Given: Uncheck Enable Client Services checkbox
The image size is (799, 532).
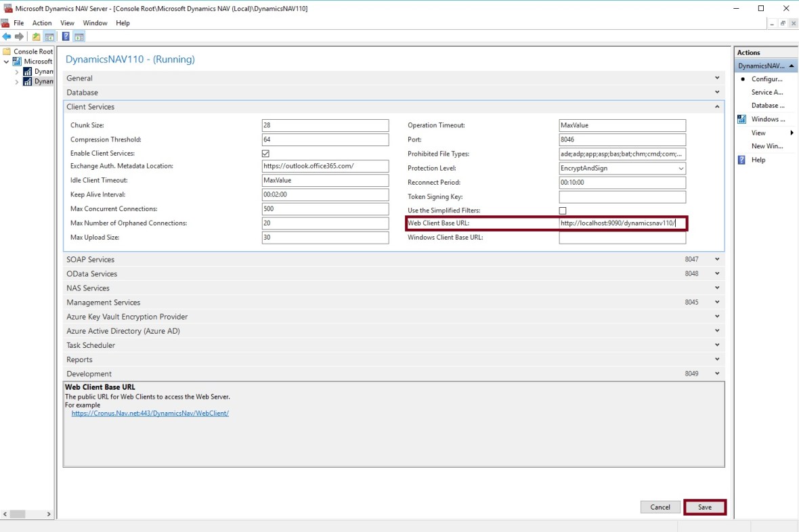Looking at the screenshot, I should pos(266,154).
